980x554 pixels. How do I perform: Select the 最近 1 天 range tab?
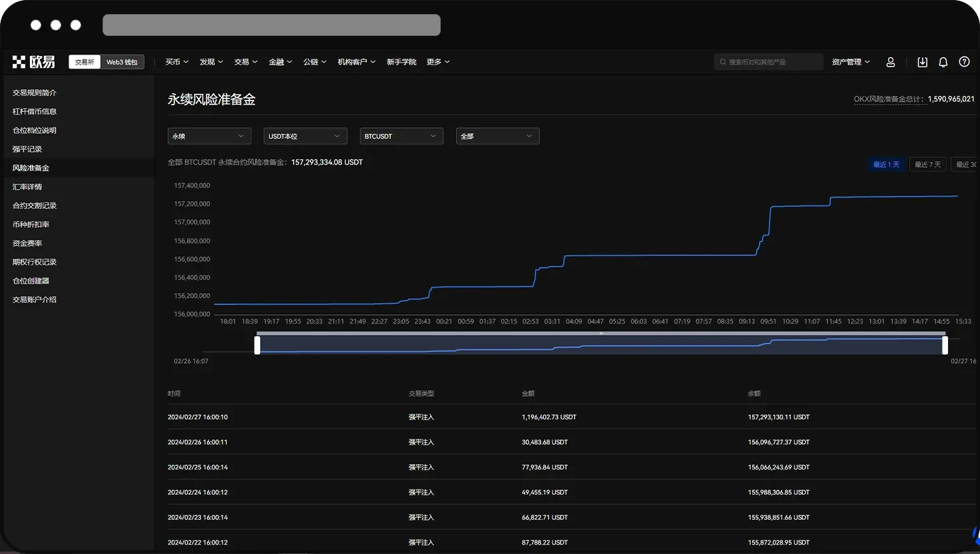tap(886, 164)
